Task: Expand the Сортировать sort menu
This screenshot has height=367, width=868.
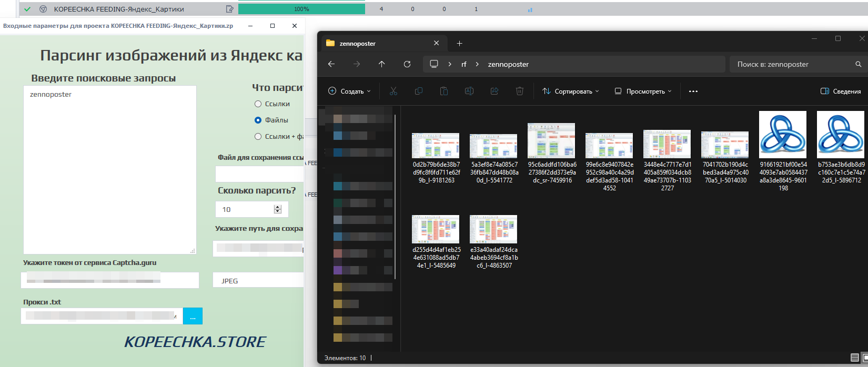Action: click(570, 91)
